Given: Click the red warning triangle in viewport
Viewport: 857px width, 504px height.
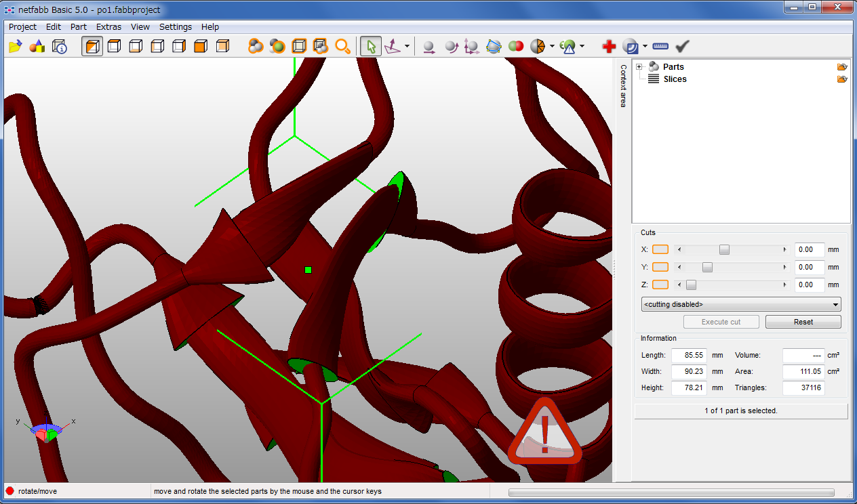Looking at the screenshot, I should pyautogui.click(x=544, y=432).
